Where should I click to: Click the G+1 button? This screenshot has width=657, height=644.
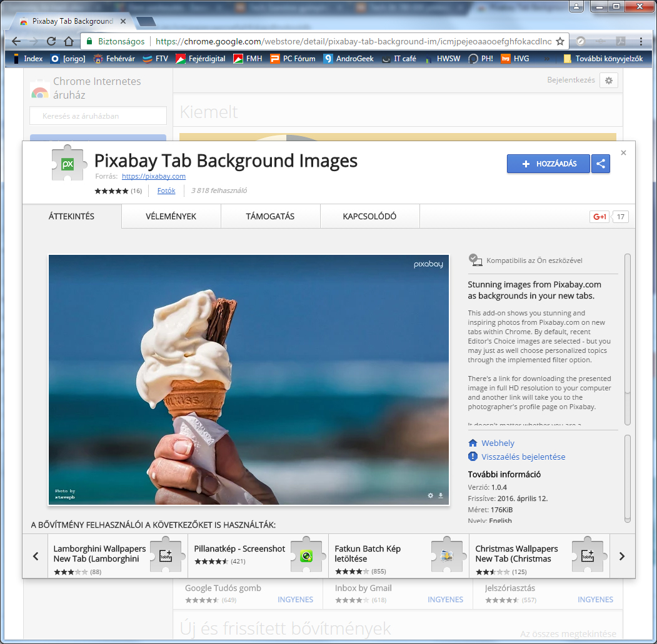599,217
